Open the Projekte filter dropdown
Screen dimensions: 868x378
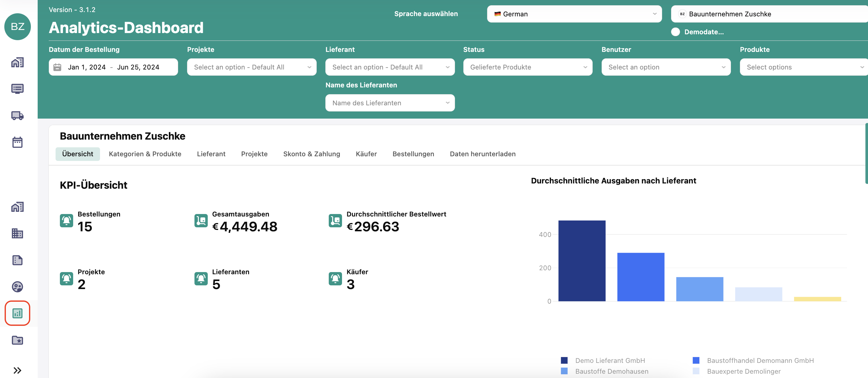[252, 67]
